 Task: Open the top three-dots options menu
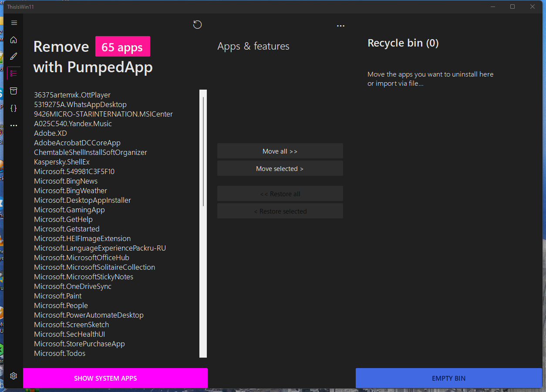click(340, 26)
